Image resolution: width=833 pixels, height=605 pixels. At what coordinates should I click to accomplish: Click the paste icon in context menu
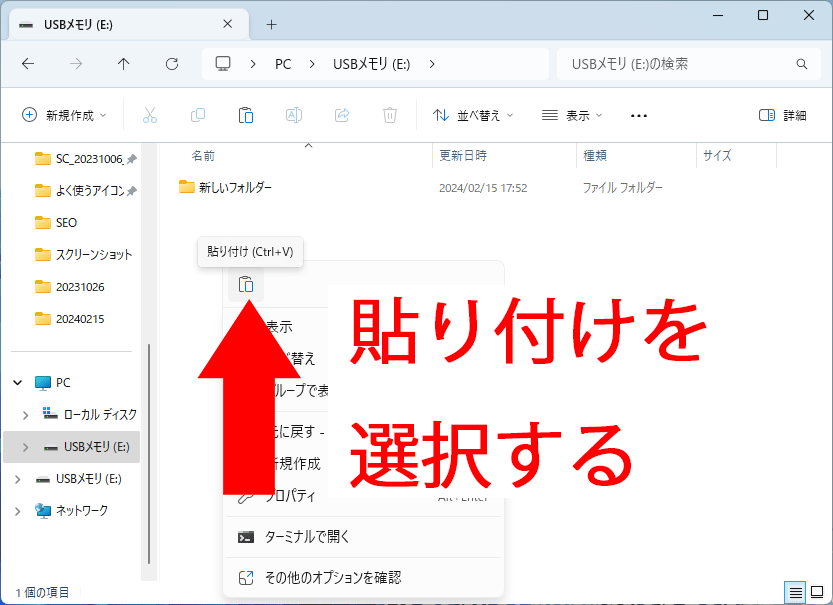click(x=245, y=285)
